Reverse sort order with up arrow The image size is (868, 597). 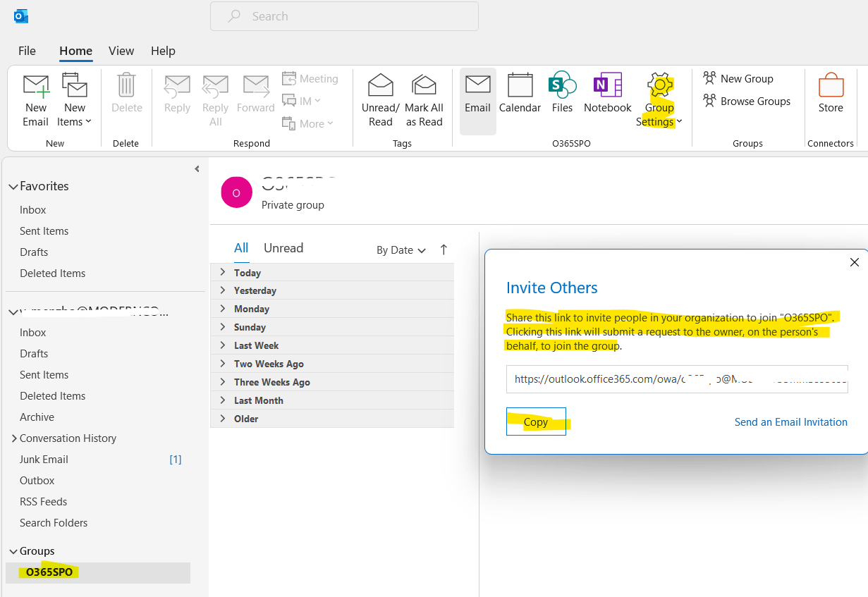(444, 250)
